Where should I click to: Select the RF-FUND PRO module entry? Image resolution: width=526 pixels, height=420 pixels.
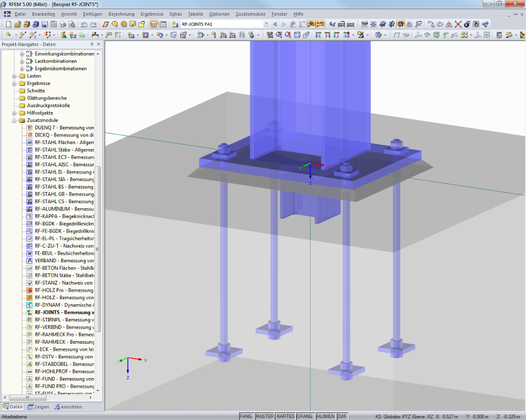[x=64, y=386]
